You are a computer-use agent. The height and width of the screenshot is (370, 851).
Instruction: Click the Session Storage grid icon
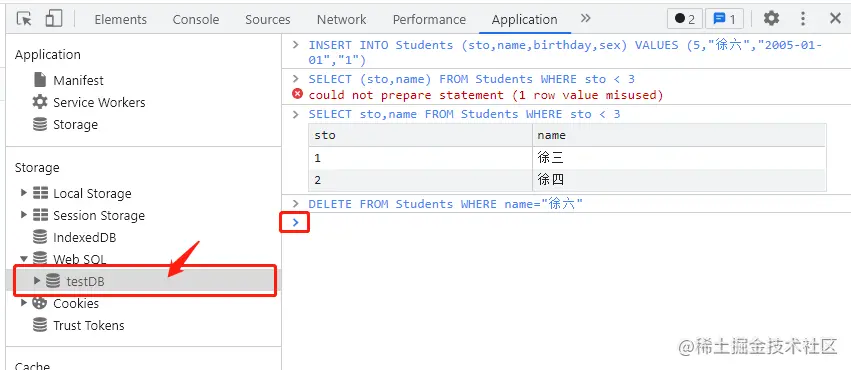coord(40,215)
